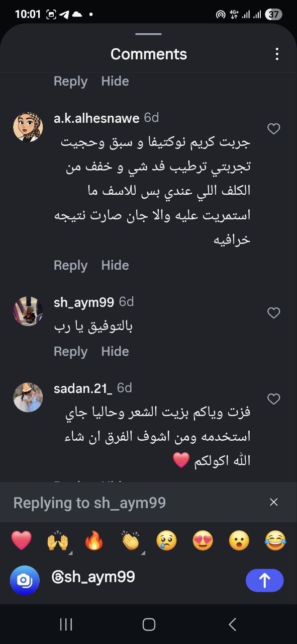
Task: Open the Comments overflow menu
Action: pyautogui.click(x=277, y=54)
